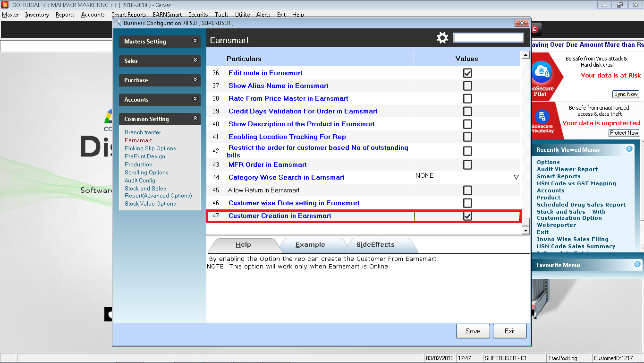Open PrePrint Design settings
644x363 pixels.
(x=145, y=156)
